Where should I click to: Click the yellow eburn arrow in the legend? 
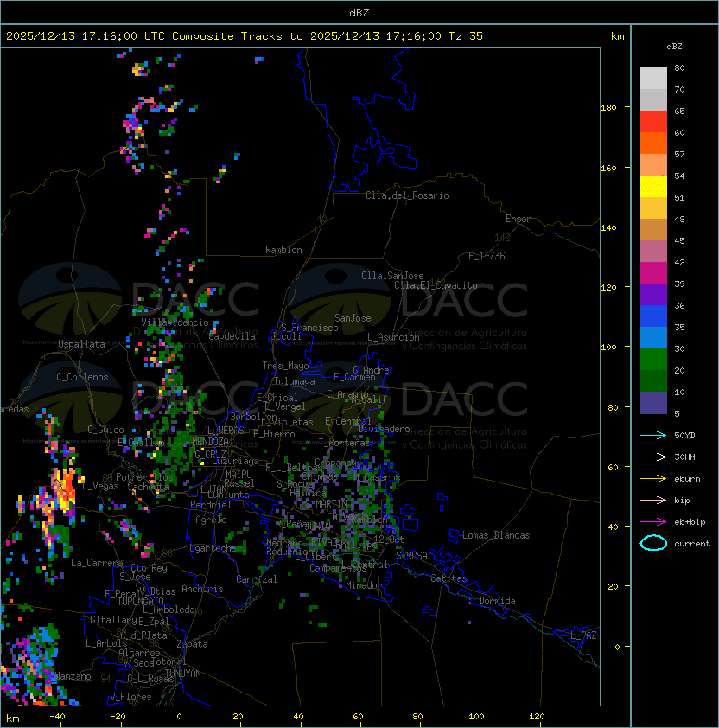653,479
